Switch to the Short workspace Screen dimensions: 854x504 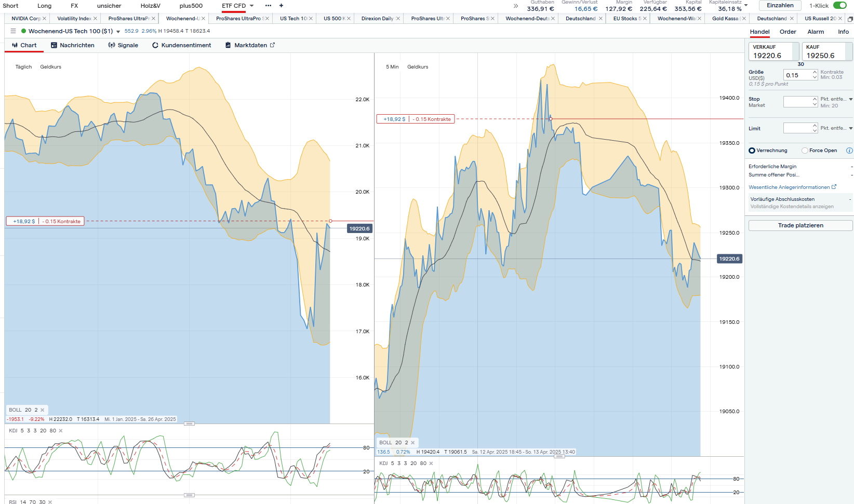pos(10,6)
